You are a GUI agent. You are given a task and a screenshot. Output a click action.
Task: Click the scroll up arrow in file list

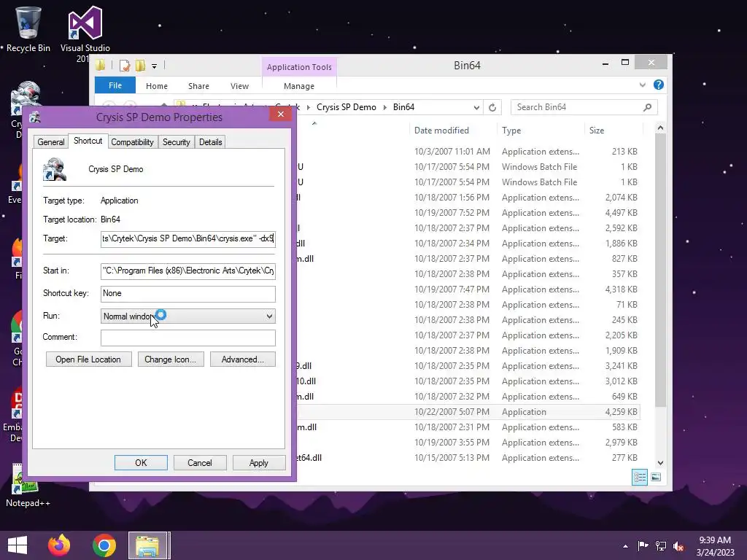coord(660,128)
